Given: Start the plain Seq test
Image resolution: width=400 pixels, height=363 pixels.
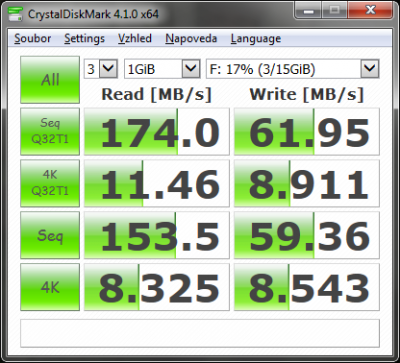Looking at the screenshot, I should pos(50,235).
